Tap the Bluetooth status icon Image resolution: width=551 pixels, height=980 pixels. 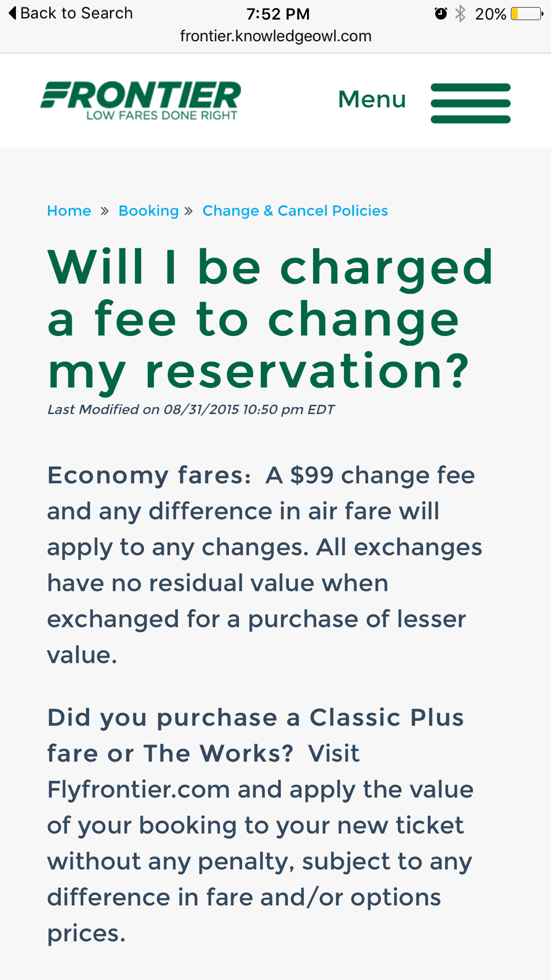460,13
